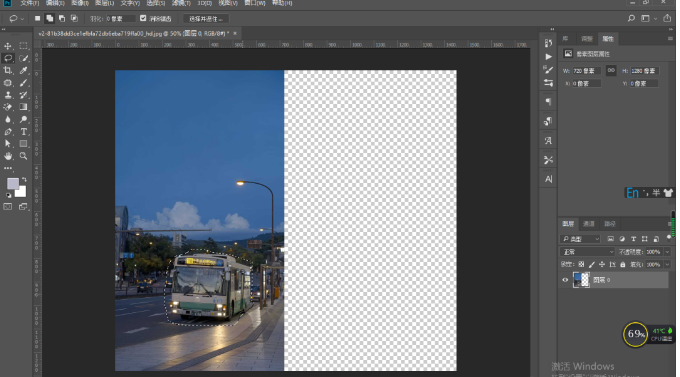The height and width of the screenshot is (377, 680).
Task: Click the Add to selection mode icon
Action: pos(49,19)
